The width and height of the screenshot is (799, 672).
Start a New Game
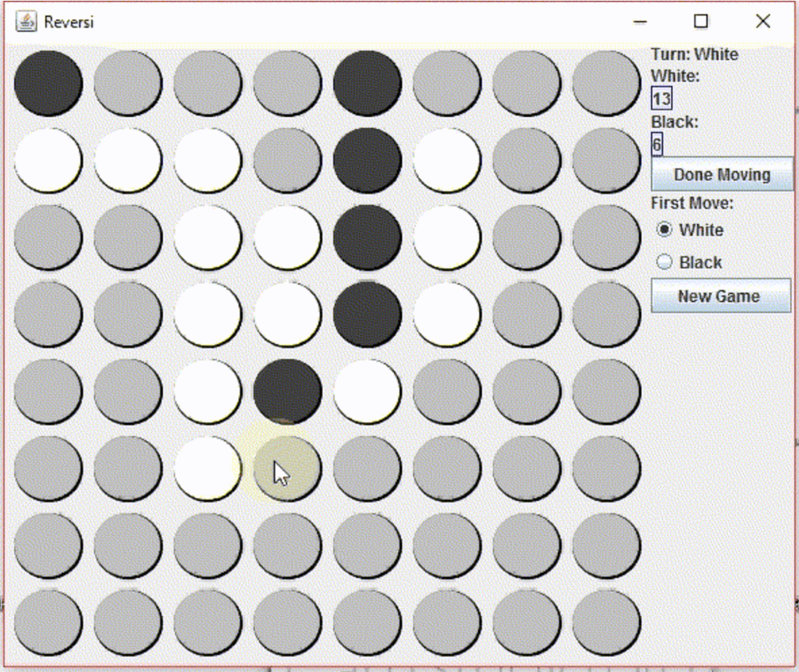(x=720, y=296)
